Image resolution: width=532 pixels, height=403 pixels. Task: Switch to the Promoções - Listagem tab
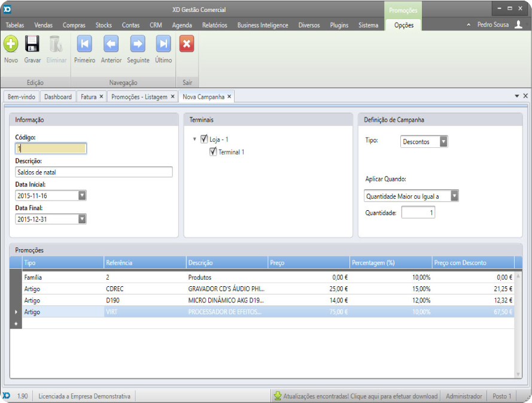[x=139, y=96]
